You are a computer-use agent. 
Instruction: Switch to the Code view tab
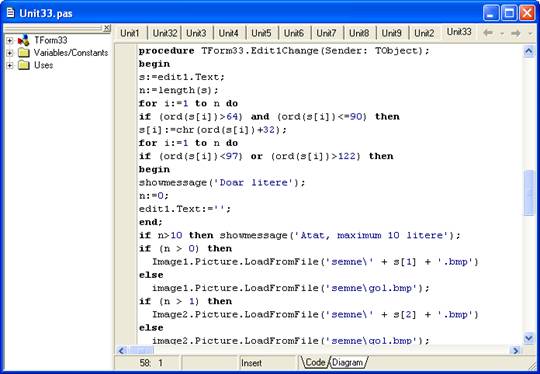314,362
